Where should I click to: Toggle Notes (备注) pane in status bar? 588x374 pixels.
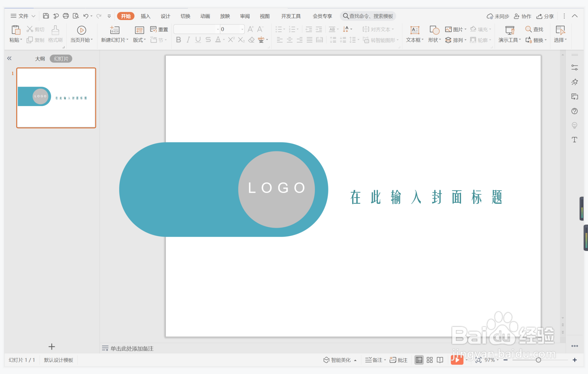click(374, 360)
